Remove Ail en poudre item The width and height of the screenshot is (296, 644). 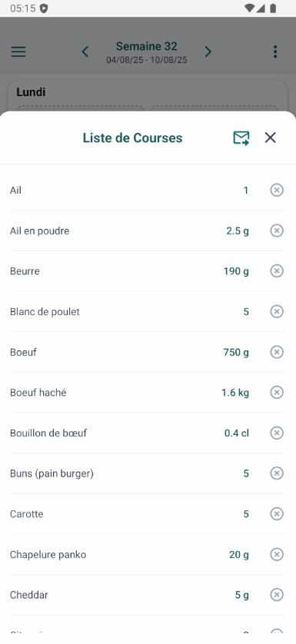click(x=277, y=231)
